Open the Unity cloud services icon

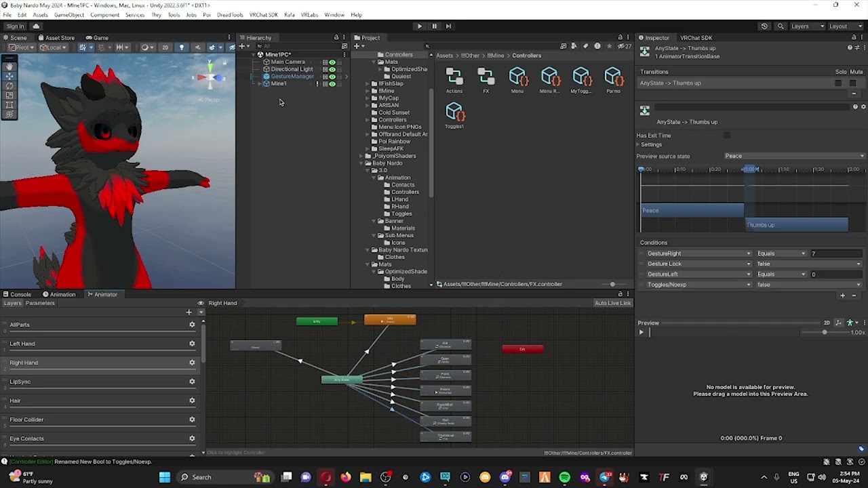(36, 26)
